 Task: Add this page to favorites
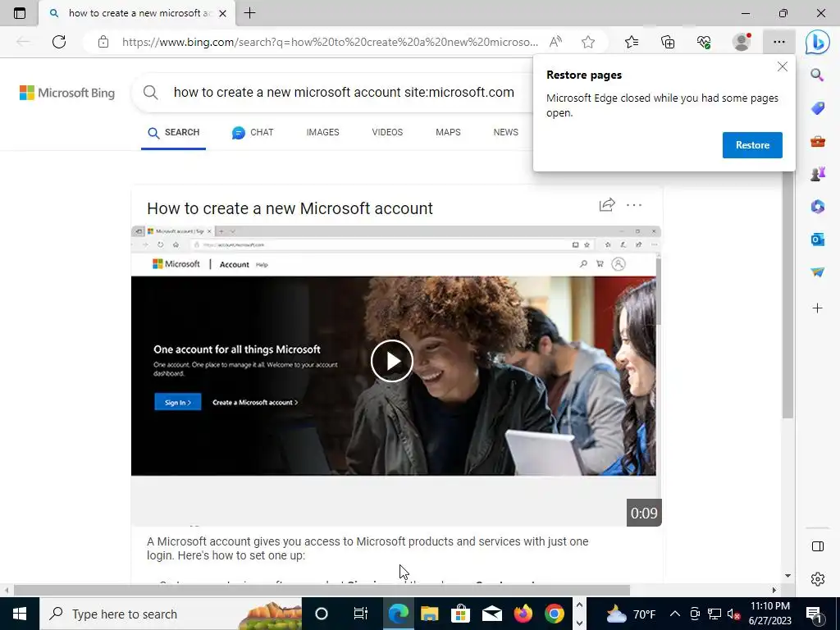click(x=588, y=42)
